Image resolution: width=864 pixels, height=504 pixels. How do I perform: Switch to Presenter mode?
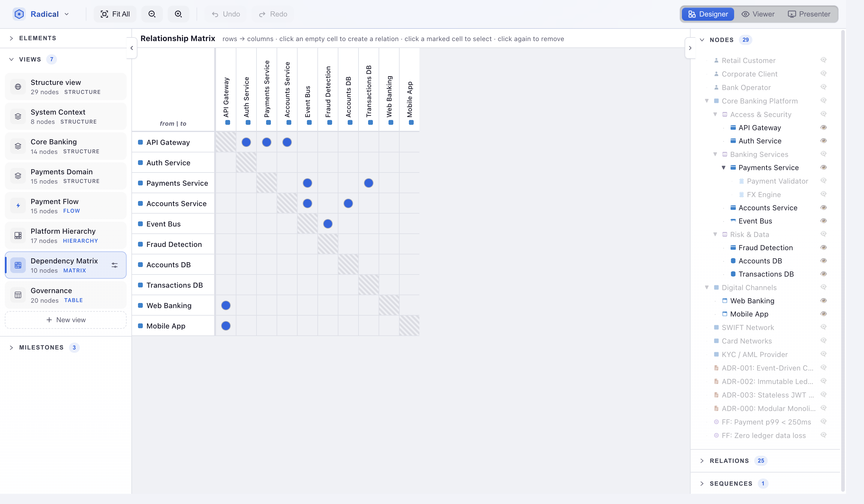[809, 14]
